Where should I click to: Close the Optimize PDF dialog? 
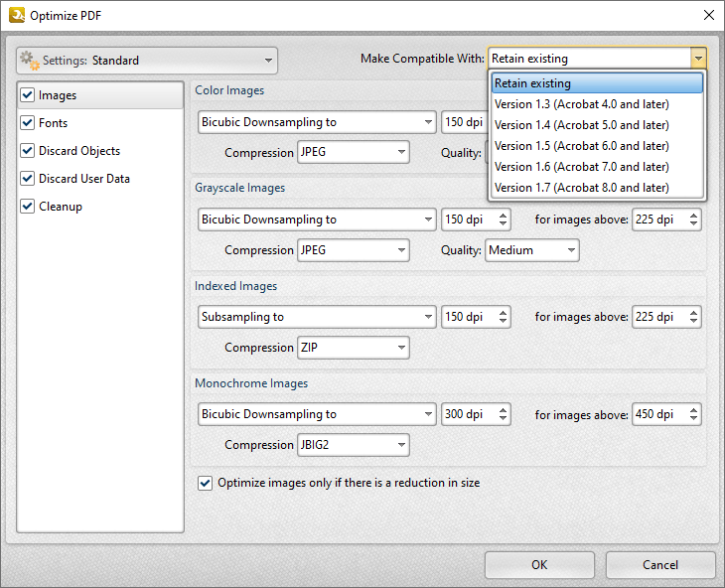pyautogui.click(x=709, y=15)
